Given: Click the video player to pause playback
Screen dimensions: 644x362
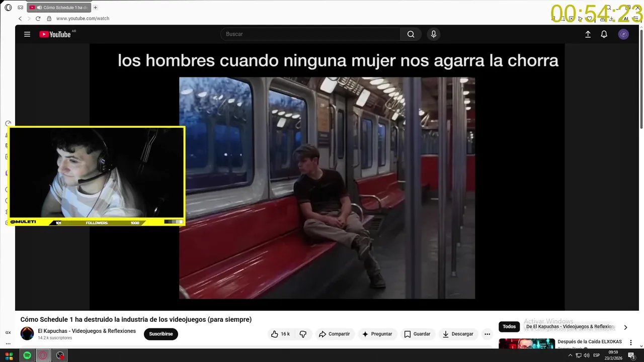Looking at the screenshot, I should click(x=327, y=176).
